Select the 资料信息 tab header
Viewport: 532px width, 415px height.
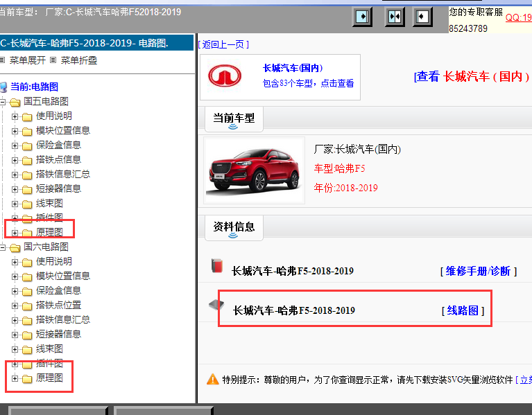point(234,227)
